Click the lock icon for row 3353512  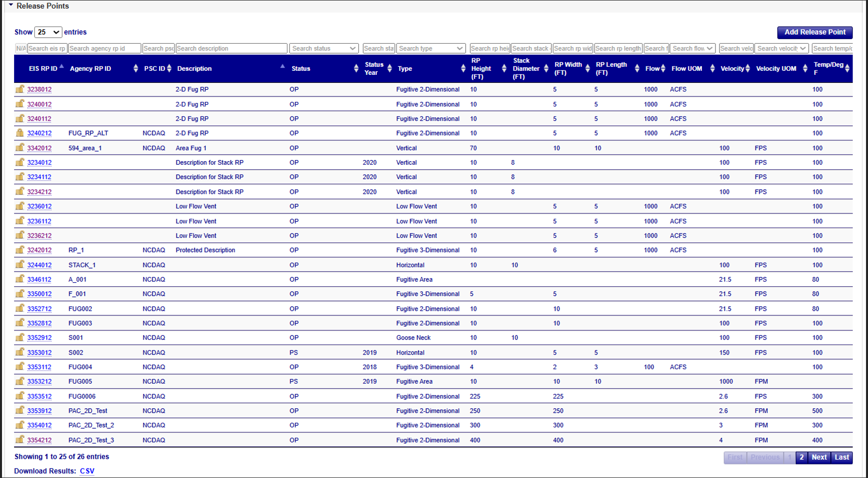tap(20, 395)
